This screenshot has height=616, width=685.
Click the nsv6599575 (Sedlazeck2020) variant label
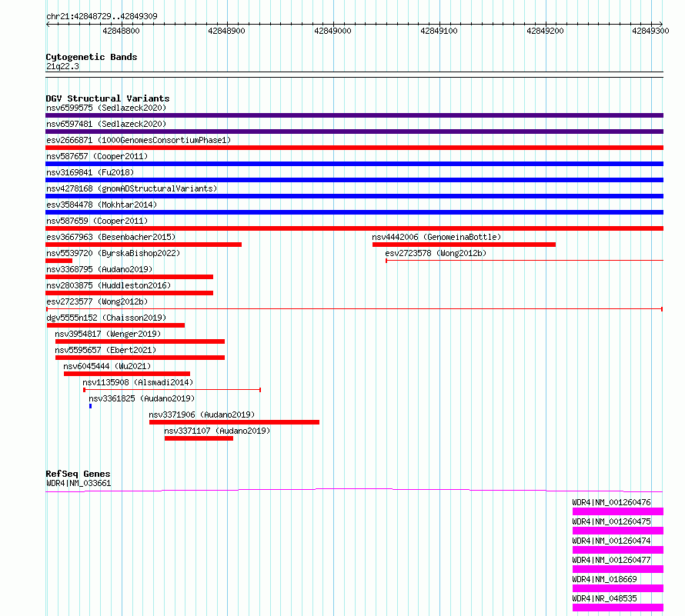pyautogui.click(x=106, y=108)
